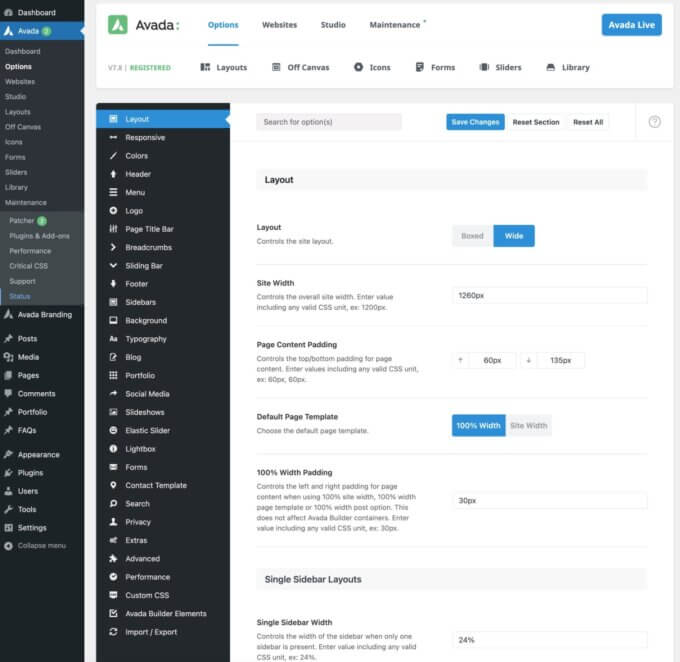Click the Social Media share icon
Image resolution: width=680 pixels, height=662 pixels.
point(113,393)
